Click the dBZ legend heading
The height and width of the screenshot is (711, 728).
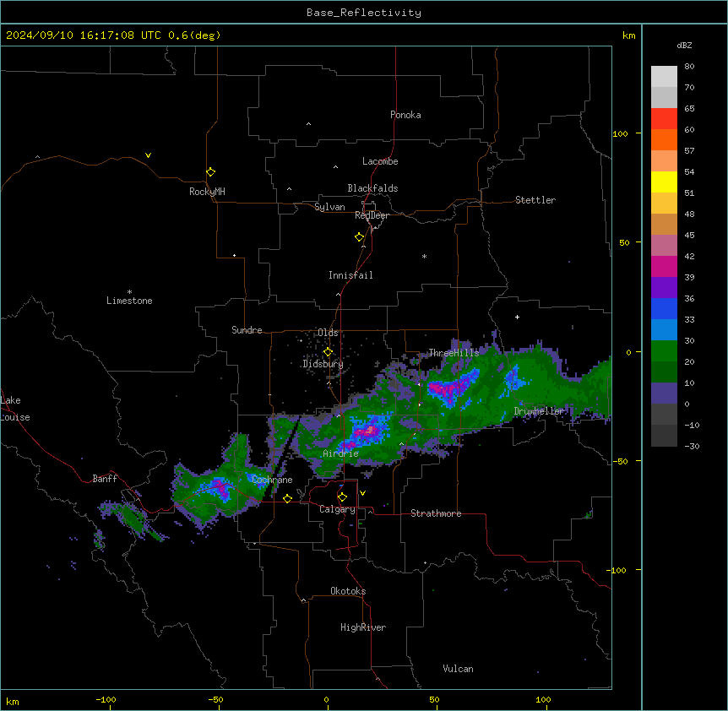[x=684, y=46]
